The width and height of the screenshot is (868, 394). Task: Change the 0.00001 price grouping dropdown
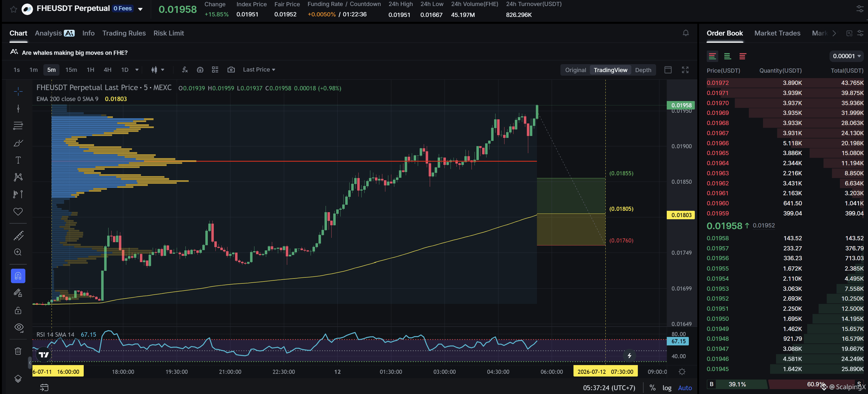point(846,56)
